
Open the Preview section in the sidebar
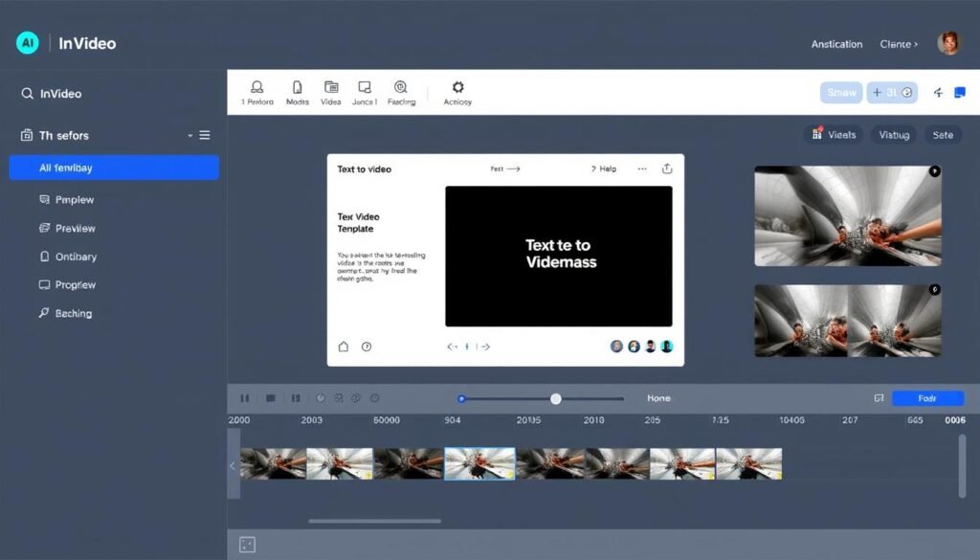point(75,228)
